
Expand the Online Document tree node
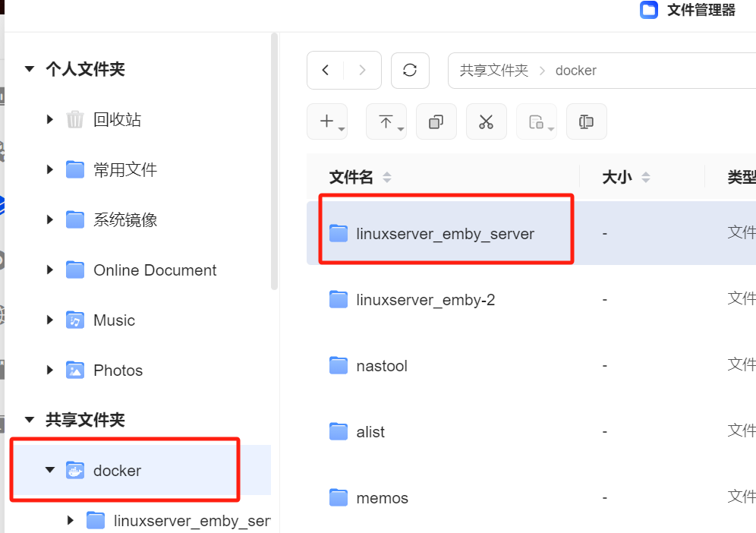coord(49,270)
